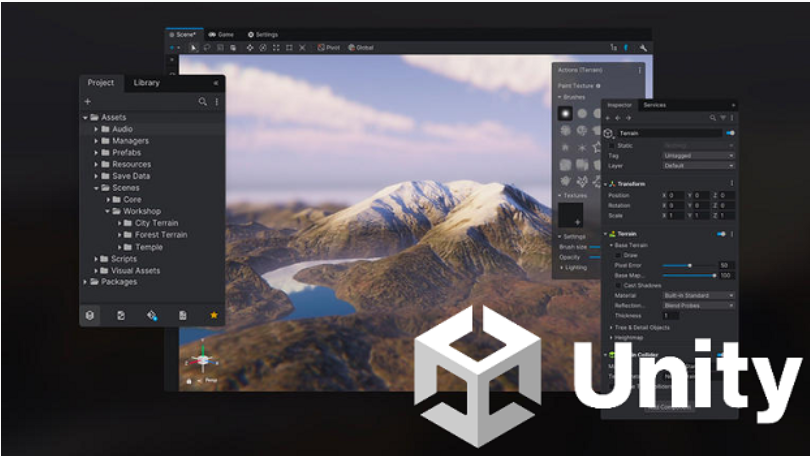Check the Static checkbox
Image resolution: width=810 pixels, height=456 pixels.
tap(612, 146)
